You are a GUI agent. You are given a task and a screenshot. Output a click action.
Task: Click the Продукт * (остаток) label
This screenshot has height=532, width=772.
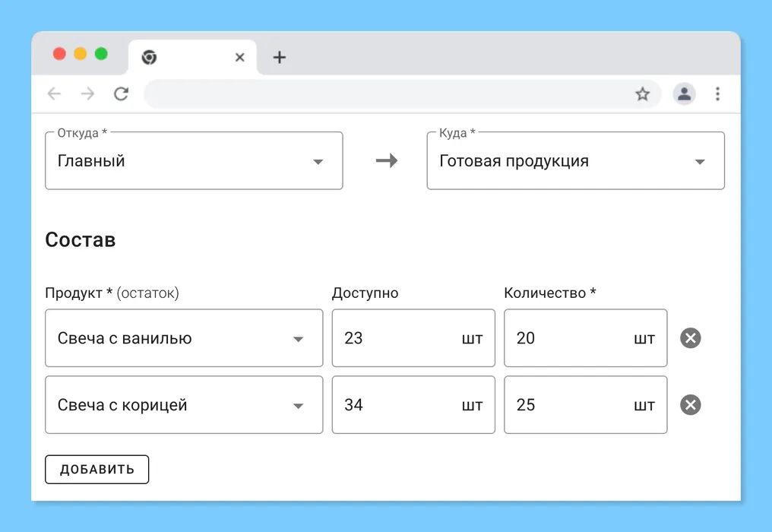tap(112, 293)
